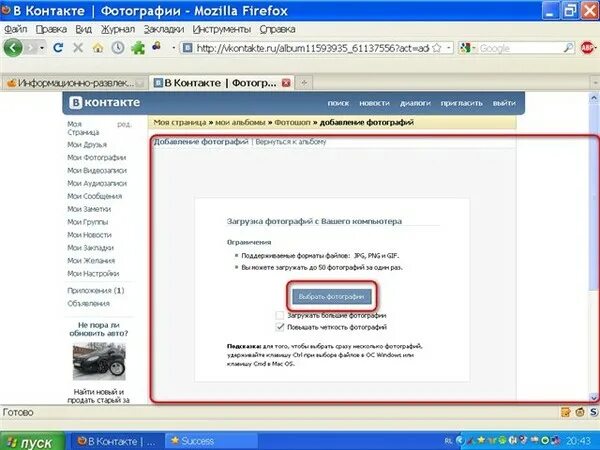600x450 pixels.
Task: Open Мои Фотографии in the sidebar
Action: tap(96, 157)
